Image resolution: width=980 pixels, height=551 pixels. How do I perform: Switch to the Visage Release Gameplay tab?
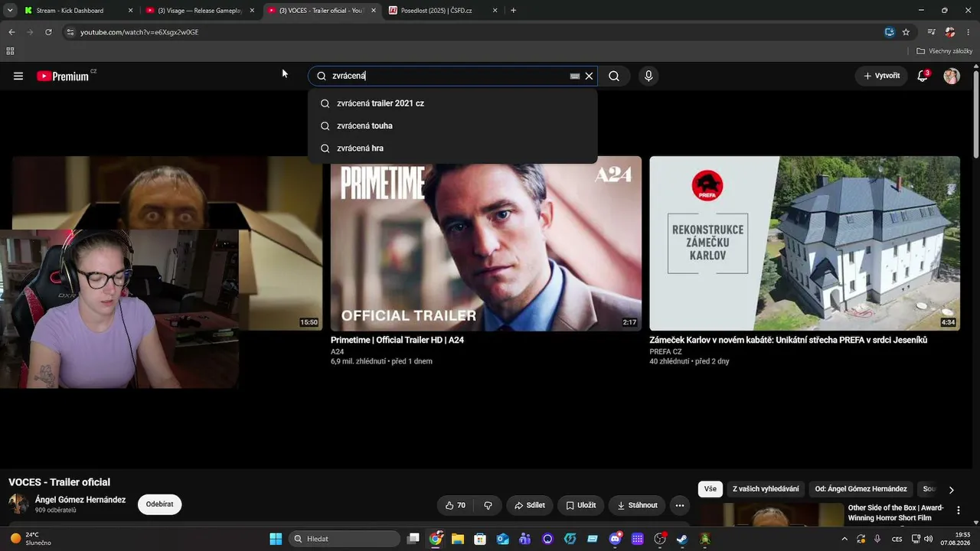[201, 11]
